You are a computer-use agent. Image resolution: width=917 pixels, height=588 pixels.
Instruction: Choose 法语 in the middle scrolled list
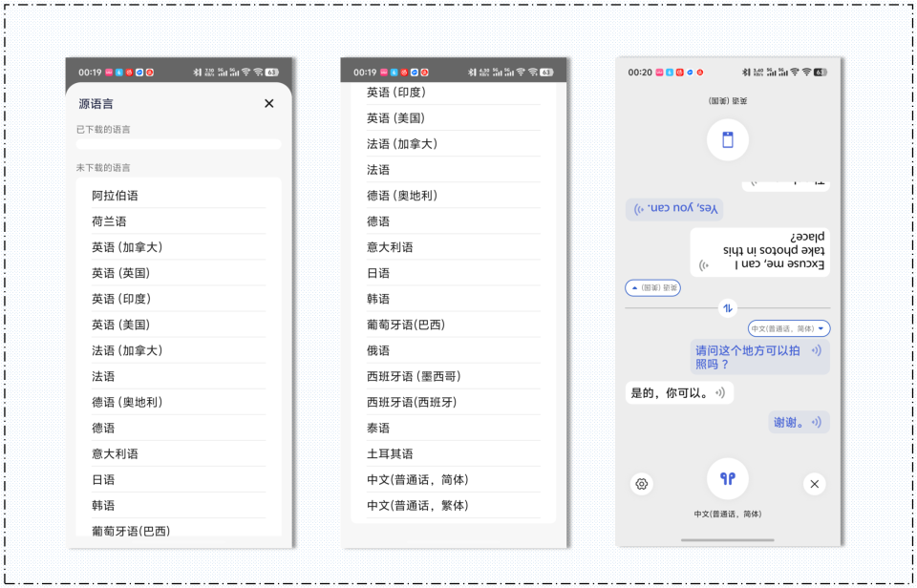[453, 170]
